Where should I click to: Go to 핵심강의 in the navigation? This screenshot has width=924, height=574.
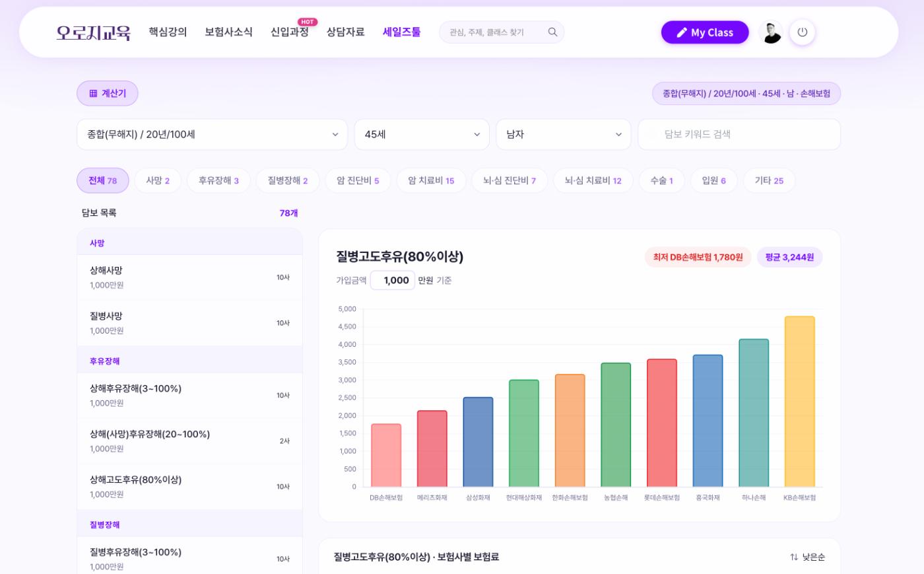(168, 32)
